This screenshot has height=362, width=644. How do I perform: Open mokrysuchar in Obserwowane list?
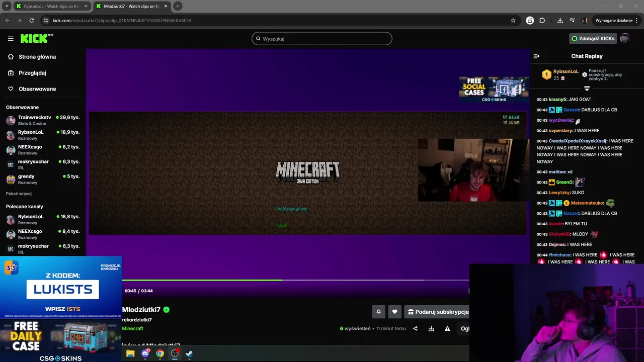(43, 164)
